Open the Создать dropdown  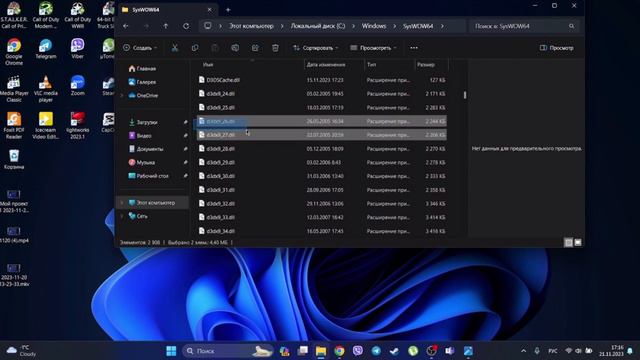coord(140,48)
